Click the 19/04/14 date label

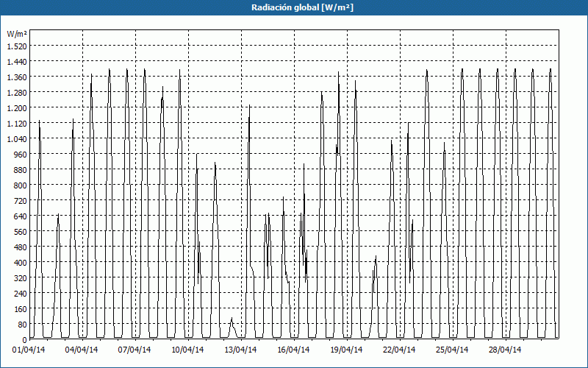346,350
